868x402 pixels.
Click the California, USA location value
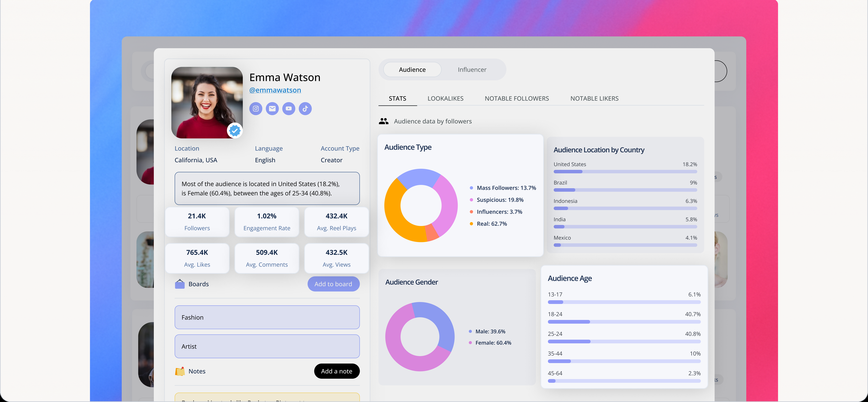pos(196,160)
